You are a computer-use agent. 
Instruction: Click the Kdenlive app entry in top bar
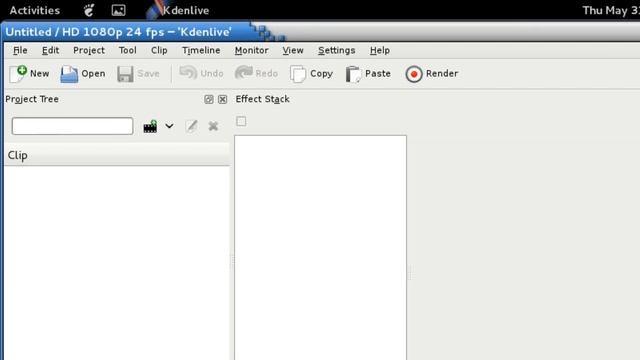pyautogui.click(x=178, y=10)
